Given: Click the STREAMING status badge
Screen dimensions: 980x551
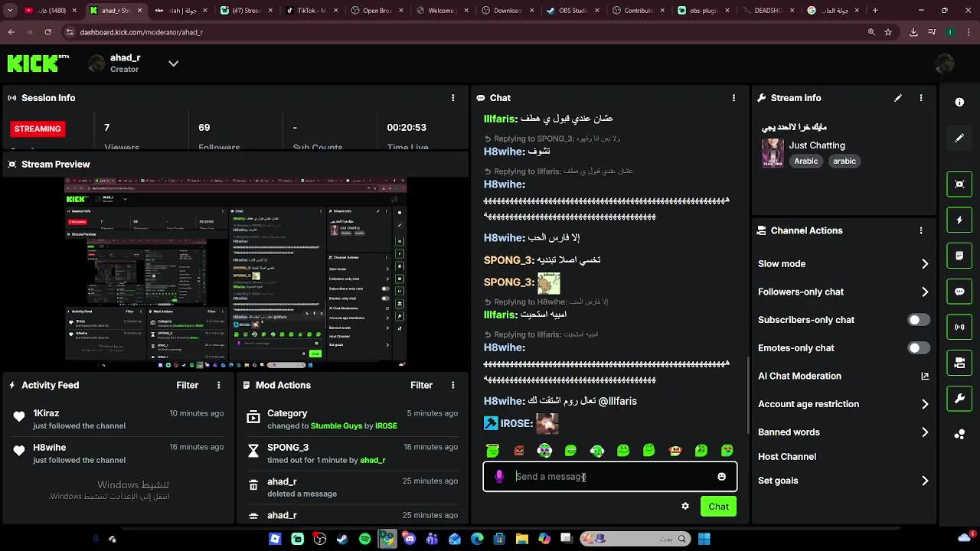Looking at the screenshot, I should 38,129.
